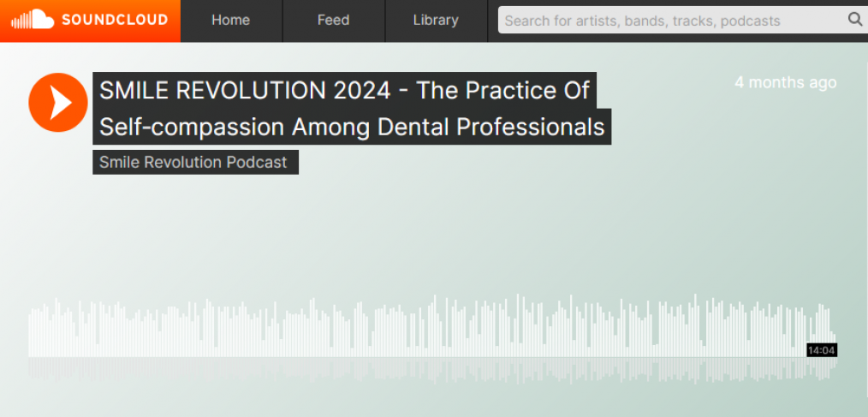
Task: Open the Library tab
Action: click(x=436, y=21)
